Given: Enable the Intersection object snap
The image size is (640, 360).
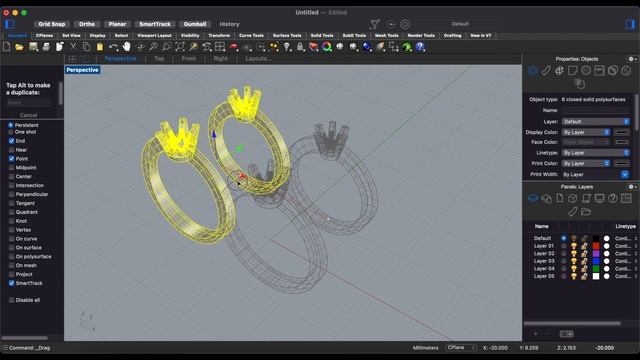Looking at the screenshot, I should pos(11,185).
